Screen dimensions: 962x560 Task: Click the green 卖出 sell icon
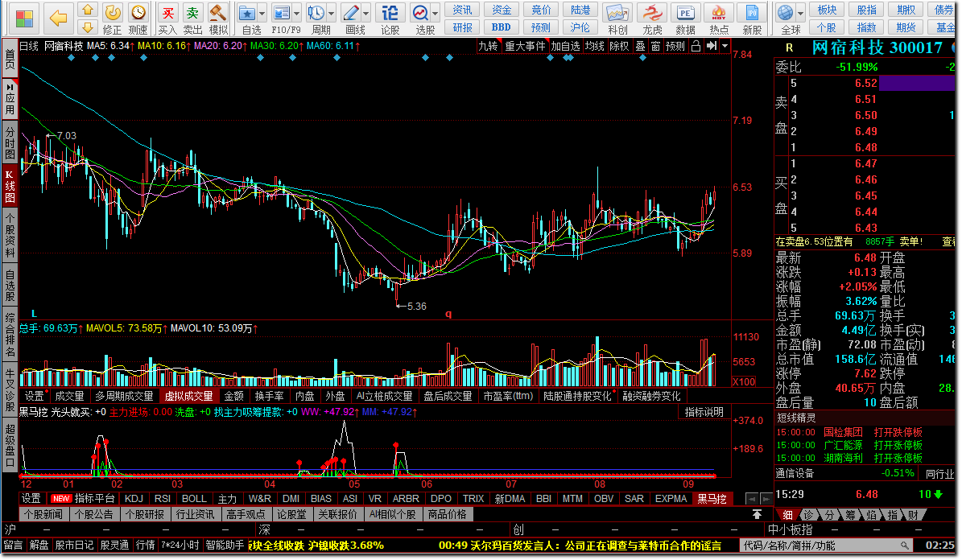(192, 12)
